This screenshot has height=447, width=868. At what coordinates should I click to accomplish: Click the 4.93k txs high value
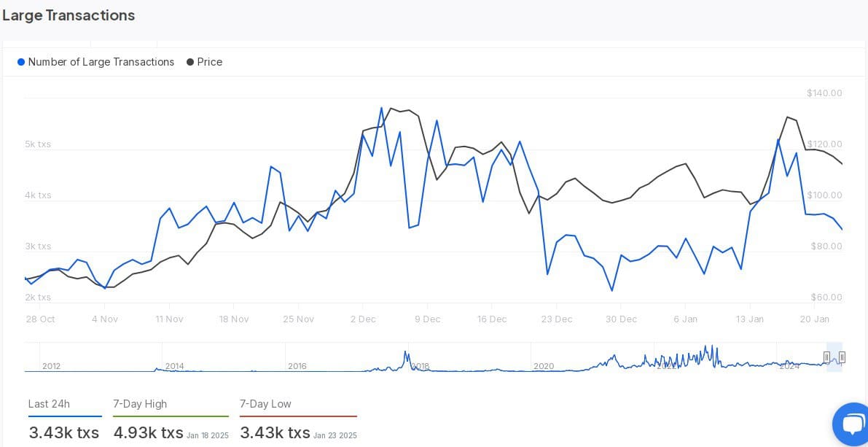148,432
